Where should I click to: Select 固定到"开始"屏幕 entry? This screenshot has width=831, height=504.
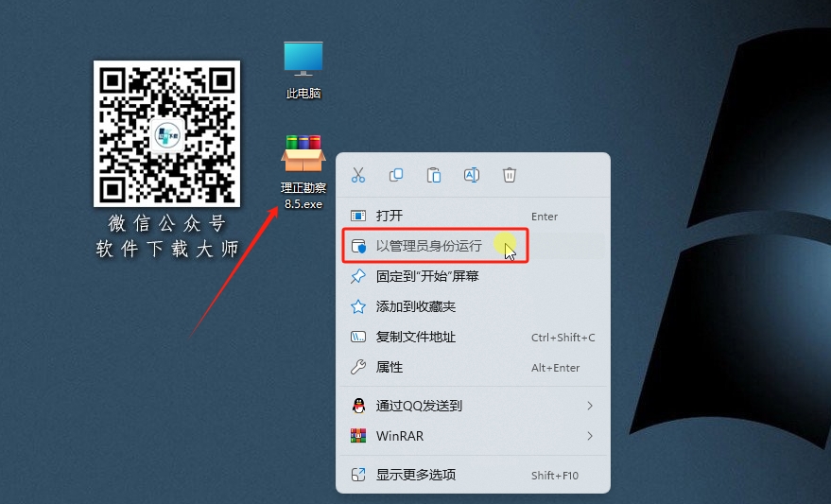coord(473,276)
